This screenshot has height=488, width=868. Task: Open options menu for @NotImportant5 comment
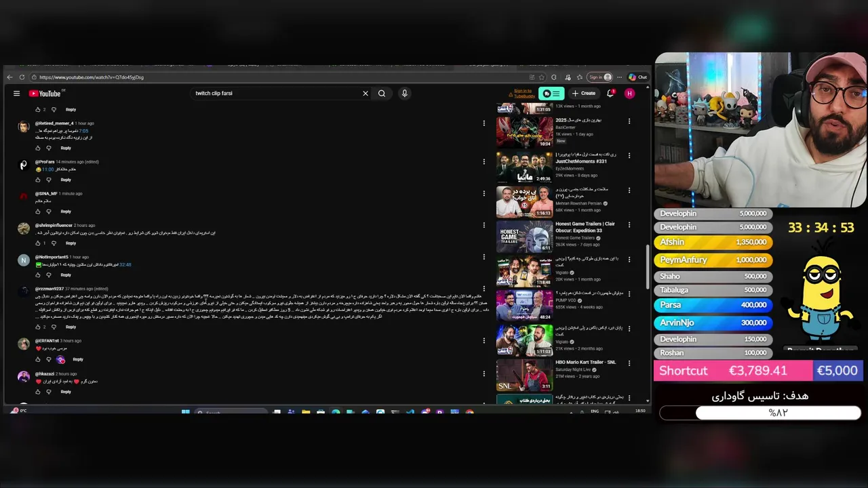click(484, 257)
